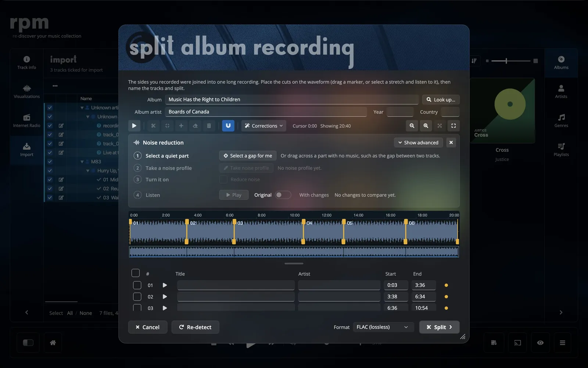
Task: Open the Genres tab
Action: [561, 121]
